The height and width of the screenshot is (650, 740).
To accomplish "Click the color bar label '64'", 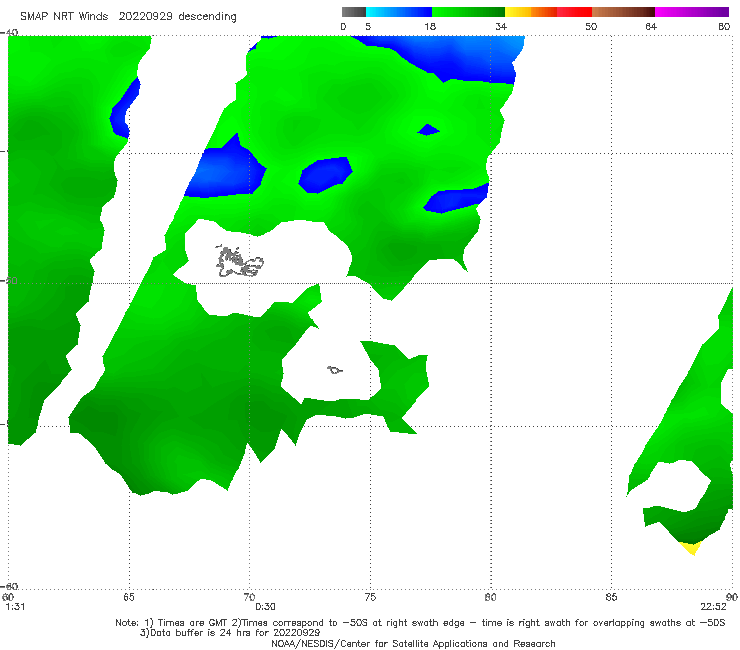I will tap(651, 26).
